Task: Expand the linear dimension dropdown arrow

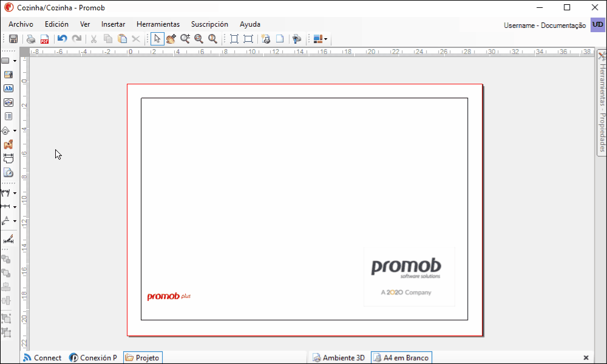Action: (15, 207)
